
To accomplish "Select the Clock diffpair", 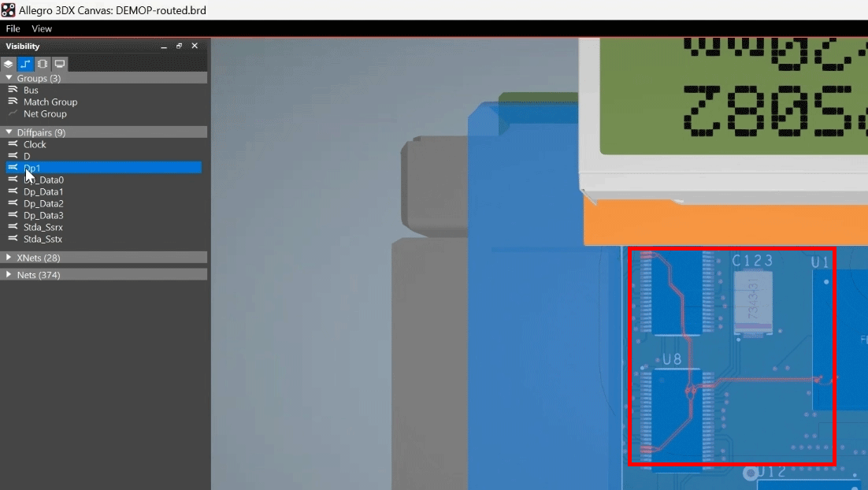I will 35,144.
